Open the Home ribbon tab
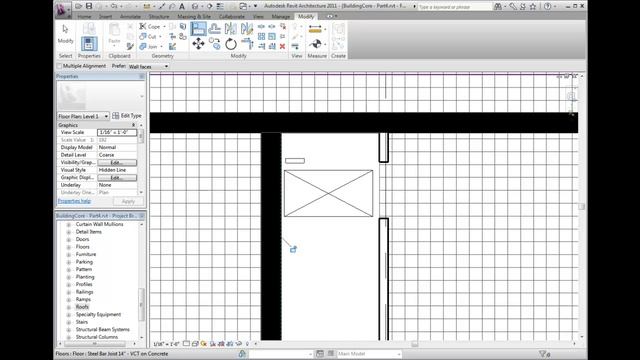640x360 pixels. click(84, 16)
